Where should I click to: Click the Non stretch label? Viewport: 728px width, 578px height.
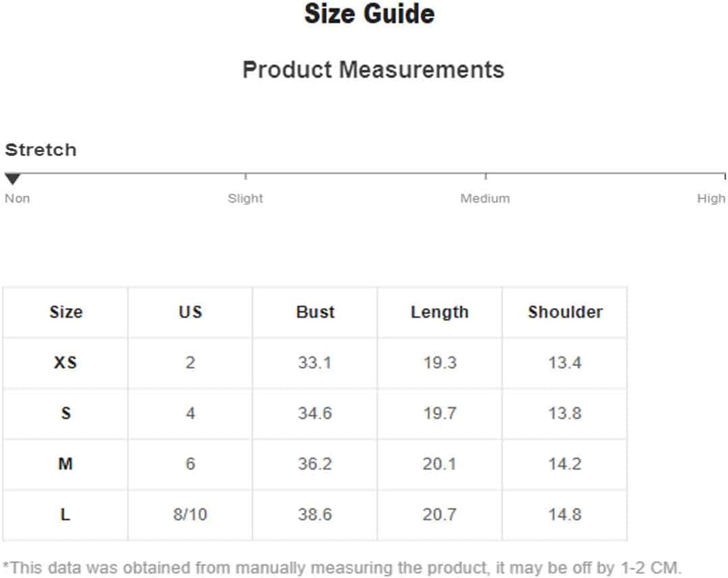[x=18, y=198]
